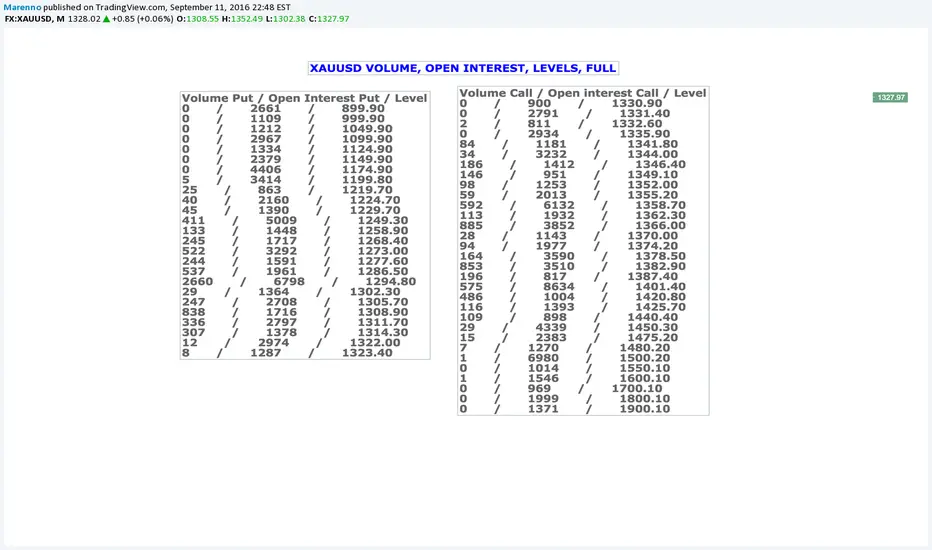
Task: Select put level 1277.60
Action: [383, 261]
